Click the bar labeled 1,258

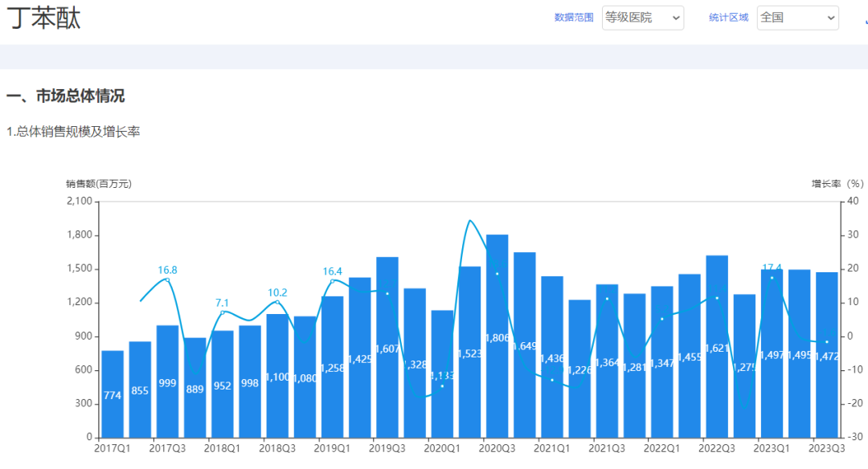tap(332, 367)
